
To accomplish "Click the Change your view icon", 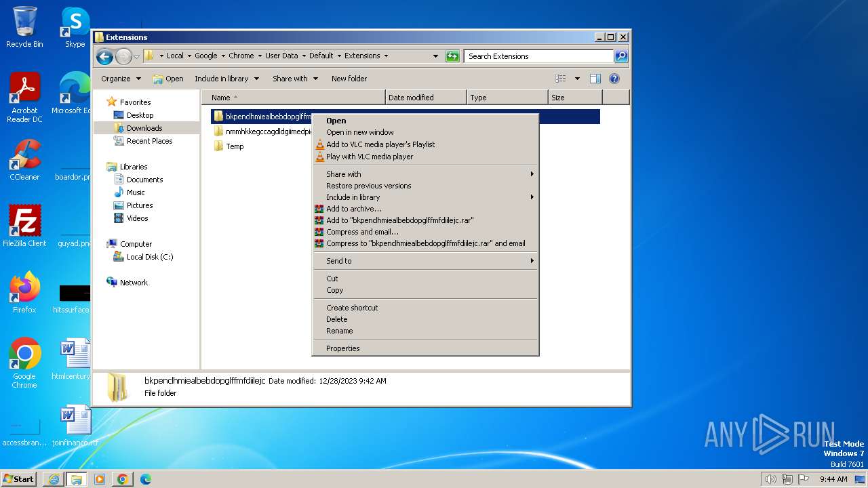I will pos(561,79).
